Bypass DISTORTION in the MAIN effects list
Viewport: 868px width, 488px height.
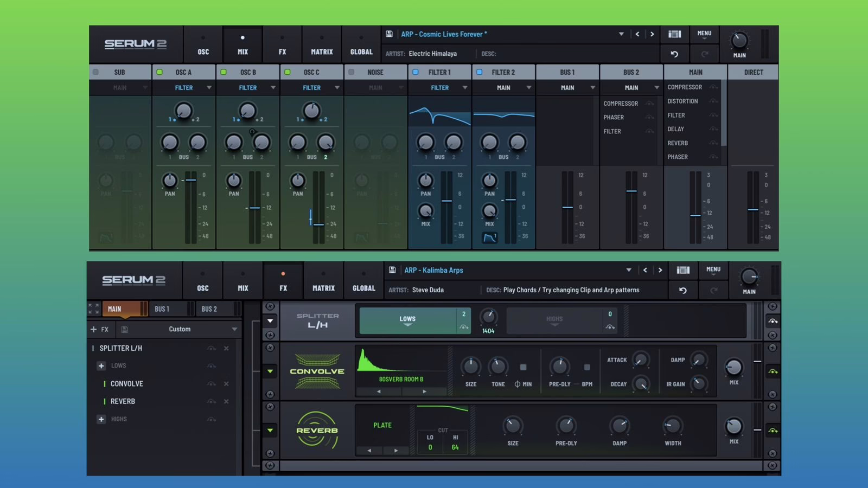[713, 101]
